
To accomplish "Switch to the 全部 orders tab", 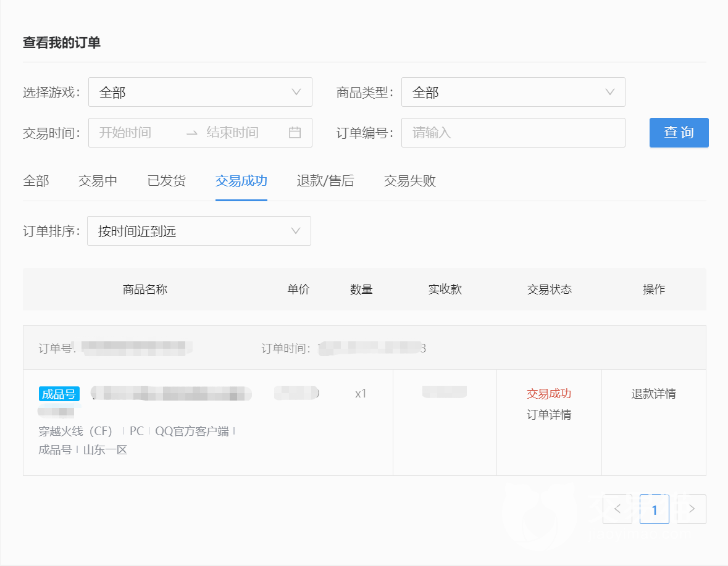I will 36,181.
